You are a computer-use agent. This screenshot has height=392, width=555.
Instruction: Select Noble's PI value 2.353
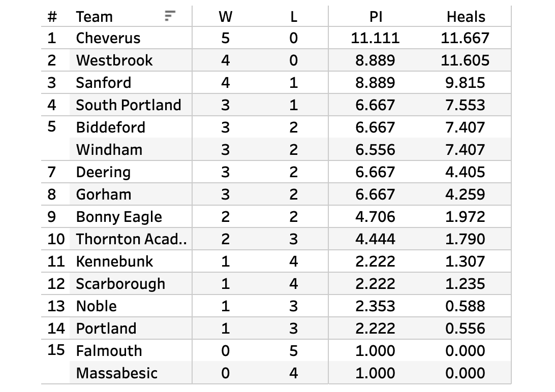click(375, 306)
